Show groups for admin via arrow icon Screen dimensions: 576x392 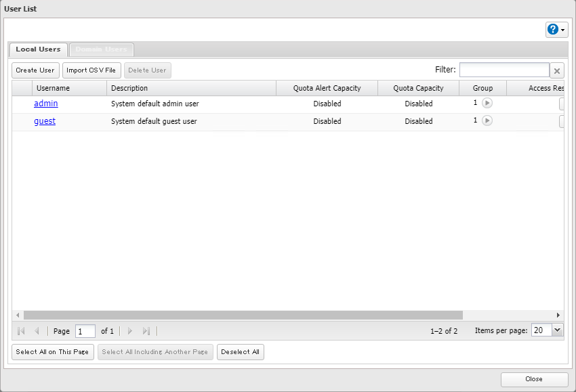(x=487, y=104)
